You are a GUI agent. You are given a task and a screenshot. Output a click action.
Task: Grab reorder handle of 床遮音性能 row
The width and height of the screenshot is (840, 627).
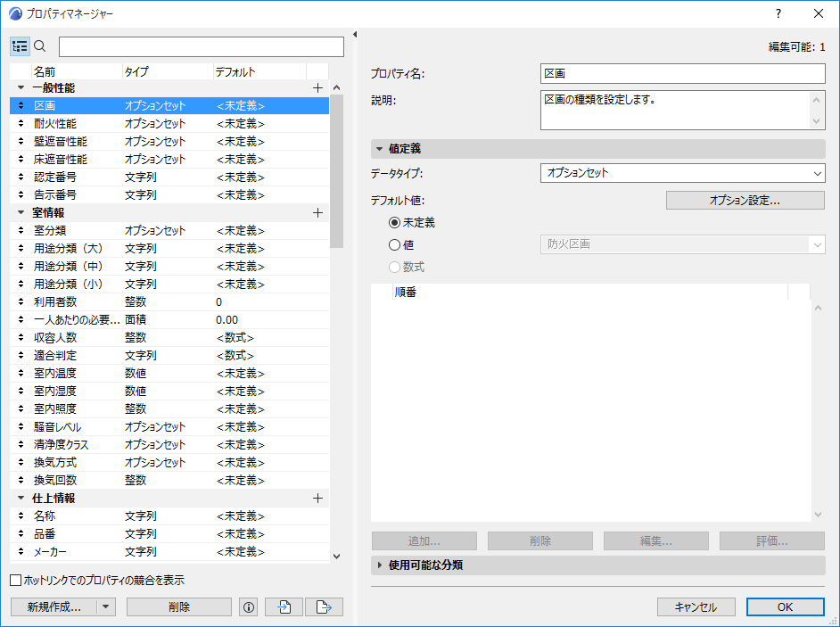(x=21, y=159)
